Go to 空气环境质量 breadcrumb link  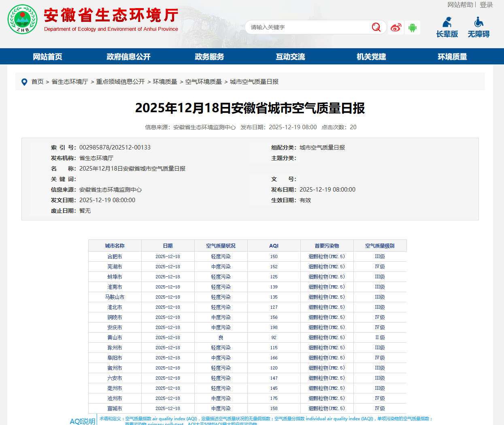pyautogui.click(x=203, y=82)
